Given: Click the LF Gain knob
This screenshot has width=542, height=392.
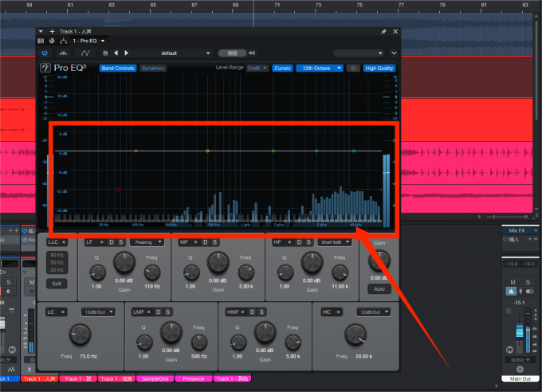Looking at the screenshot, I should click(124, 263).
